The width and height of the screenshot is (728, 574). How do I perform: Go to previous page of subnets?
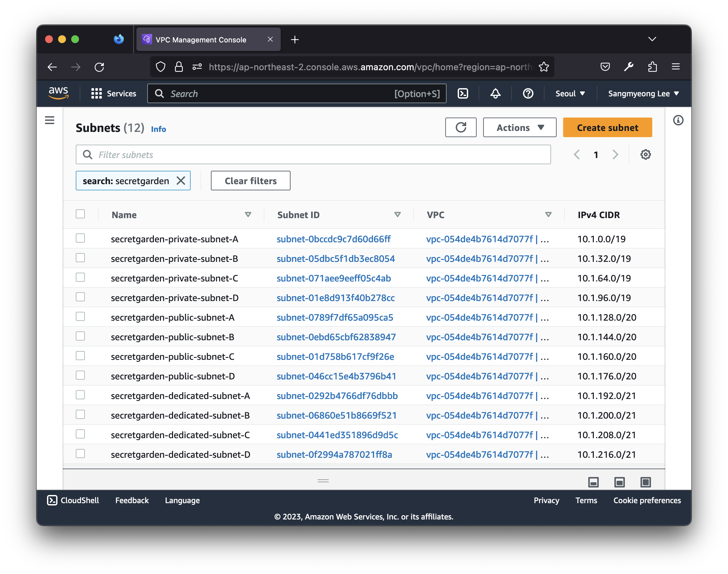(577, 154)
